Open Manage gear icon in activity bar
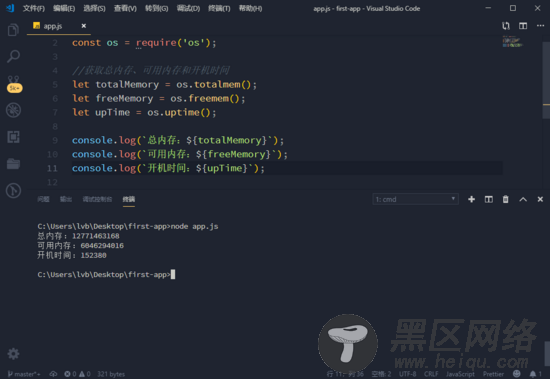 pos(13,354)
